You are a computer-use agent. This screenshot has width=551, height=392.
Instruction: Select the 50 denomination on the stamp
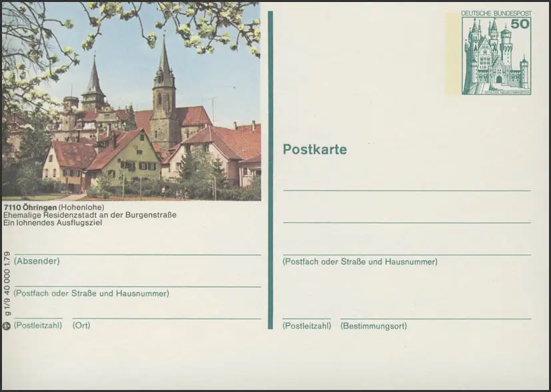[520, 24]
